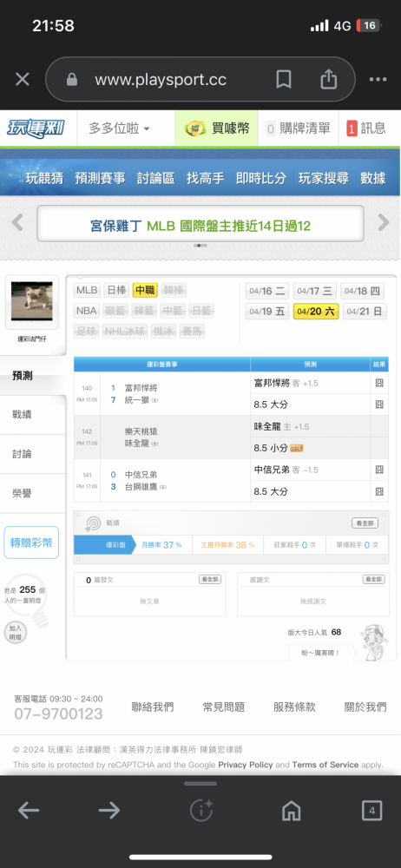
Task: Choose date 04/18 四
Action: point(362,291)
